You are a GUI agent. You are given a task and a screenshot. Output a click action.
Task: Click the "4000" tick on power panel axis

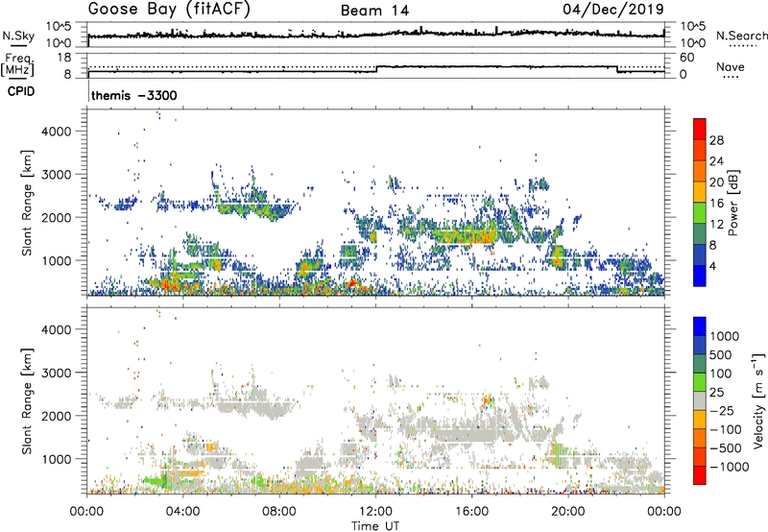coord(57,132)
